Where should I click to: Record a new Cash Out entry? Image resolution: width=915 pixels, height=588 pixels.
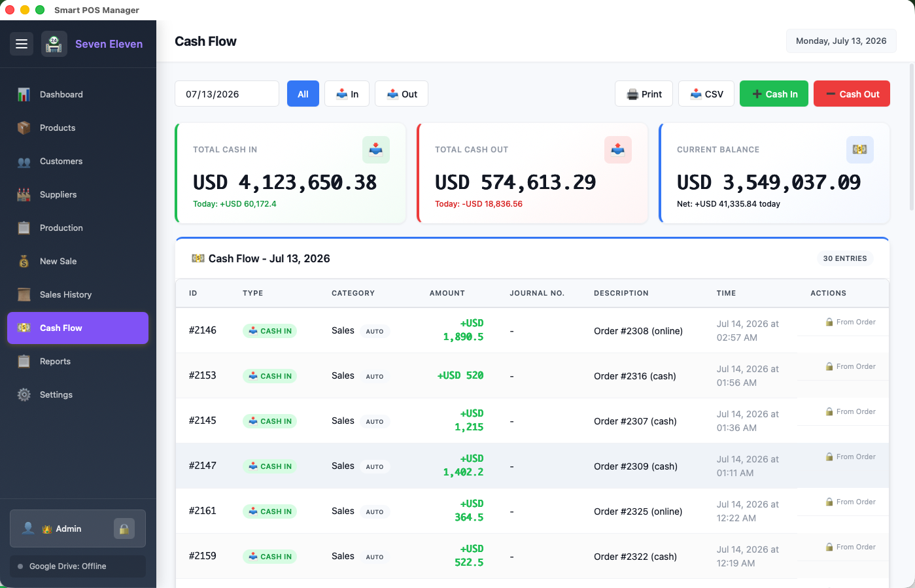coord(852,94)
